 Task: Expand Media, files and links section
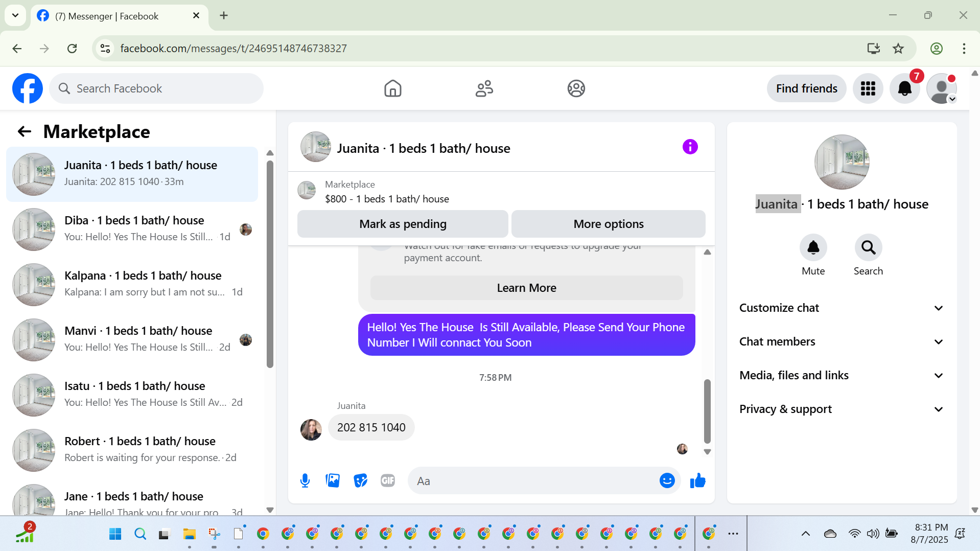842,376
